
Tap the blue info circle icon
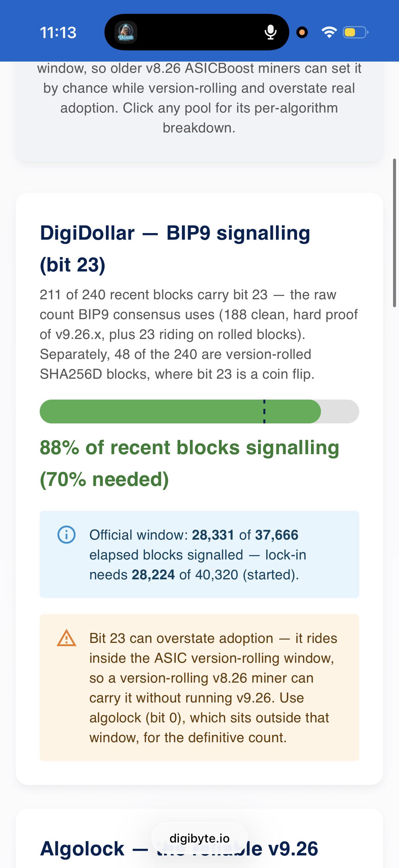[x=66, y=534]
